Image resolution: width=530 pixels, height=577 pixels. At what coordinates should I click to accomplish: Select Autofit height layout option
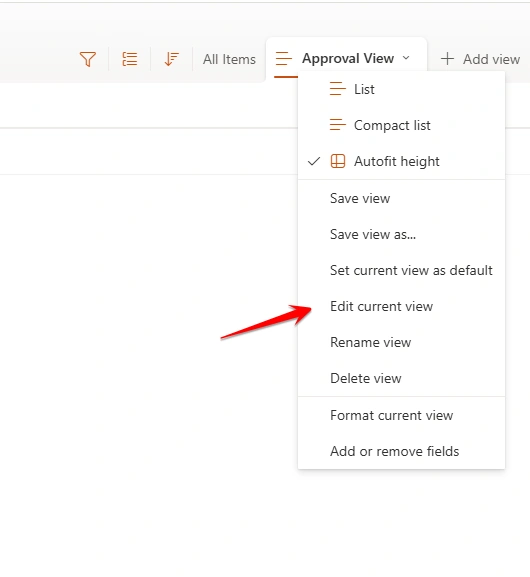(401, 161)
